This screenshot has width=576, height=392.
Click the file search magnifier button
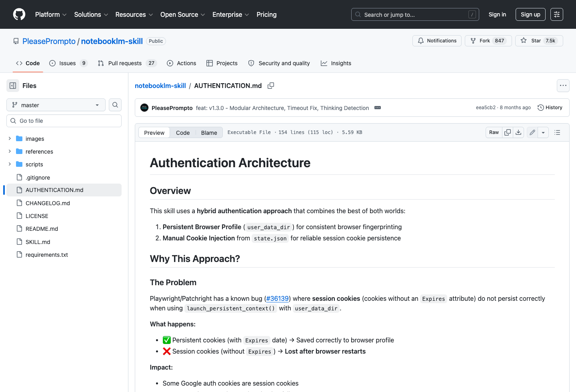click(x=115, y=105)
